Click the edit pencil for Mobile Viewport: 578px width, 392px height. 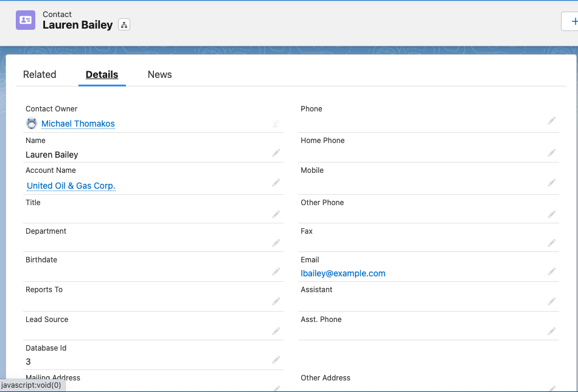[551, 183]
